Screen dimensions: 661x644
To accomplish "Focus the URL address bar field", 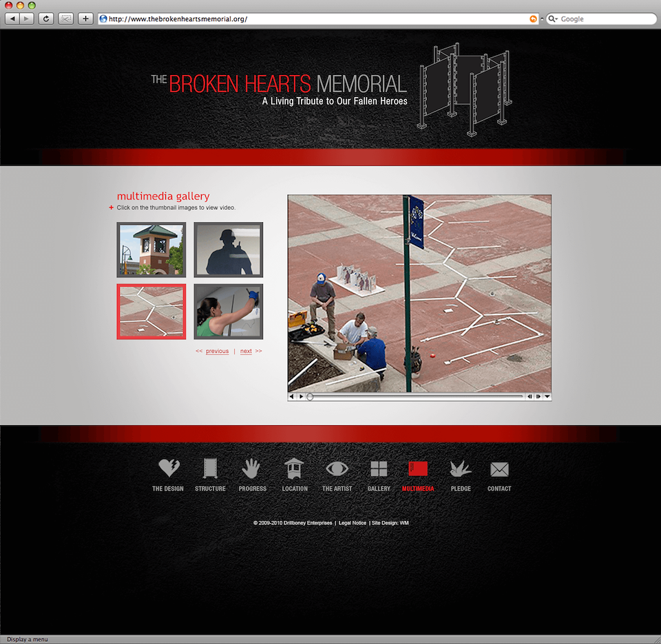I will (x=318, y=19).
